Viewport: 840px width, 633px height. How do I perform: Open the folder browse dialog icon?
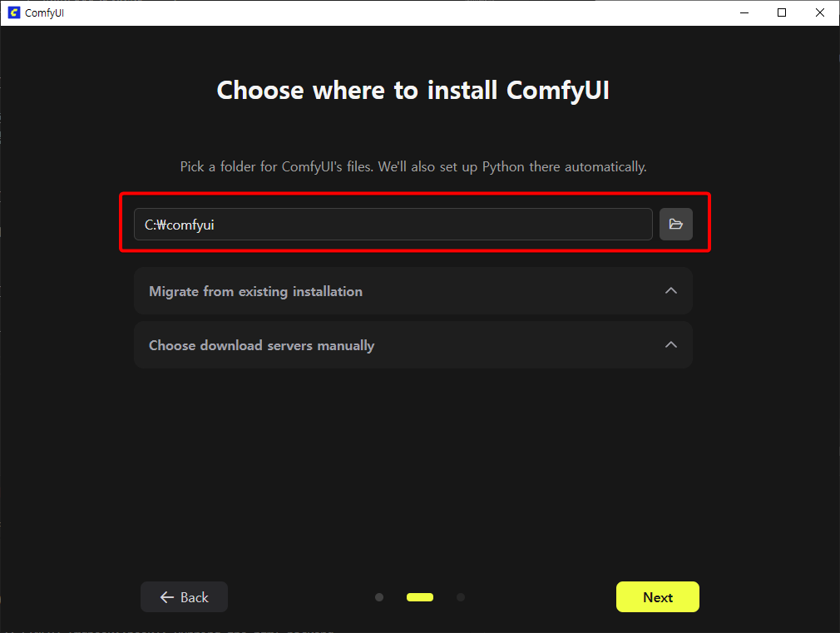[675, 225]
